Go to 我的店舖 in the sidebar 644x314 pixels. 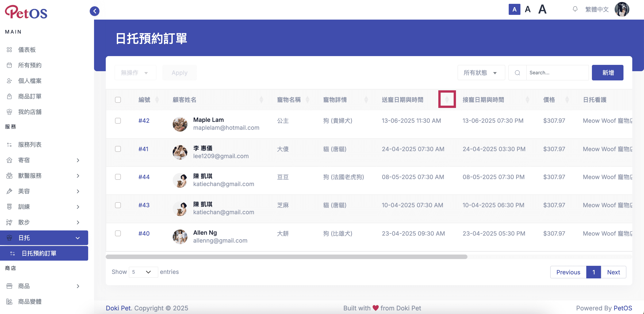(x=30, y=112)
